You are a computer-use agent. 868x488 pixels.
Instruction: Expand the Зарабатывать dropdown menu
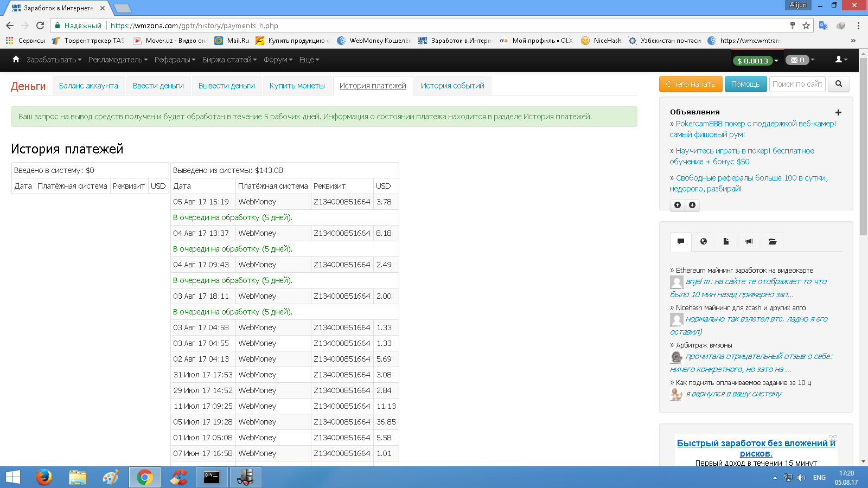pos(54,60)
